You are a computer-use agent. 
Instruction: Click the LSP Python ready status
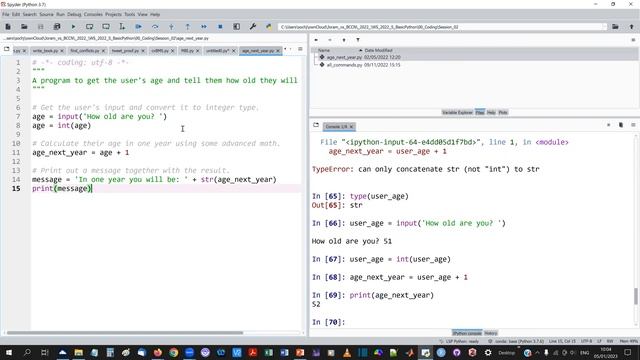(x=459, y=341)
